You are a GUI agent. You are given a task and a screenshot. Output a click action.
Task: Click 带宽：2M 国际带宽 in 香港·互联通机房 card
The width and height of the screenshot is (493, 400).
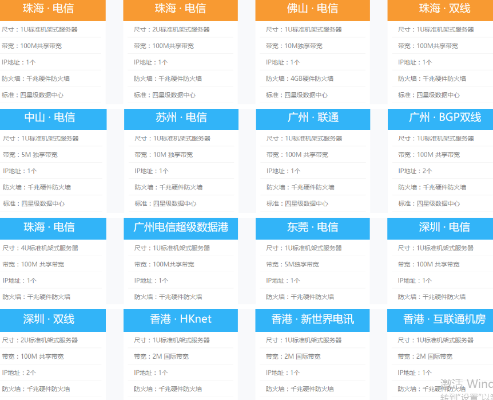pyautogui.click(x=425, y=356)
